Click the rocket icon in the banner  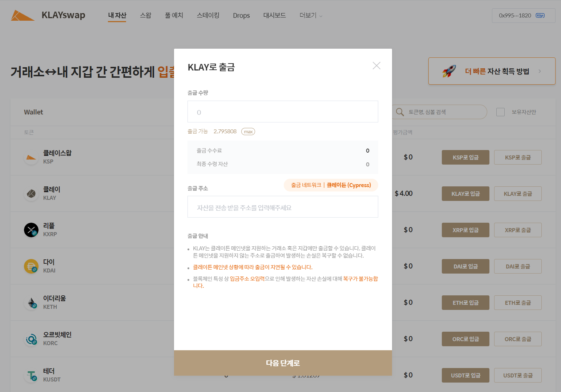click(x=449, y=71)
